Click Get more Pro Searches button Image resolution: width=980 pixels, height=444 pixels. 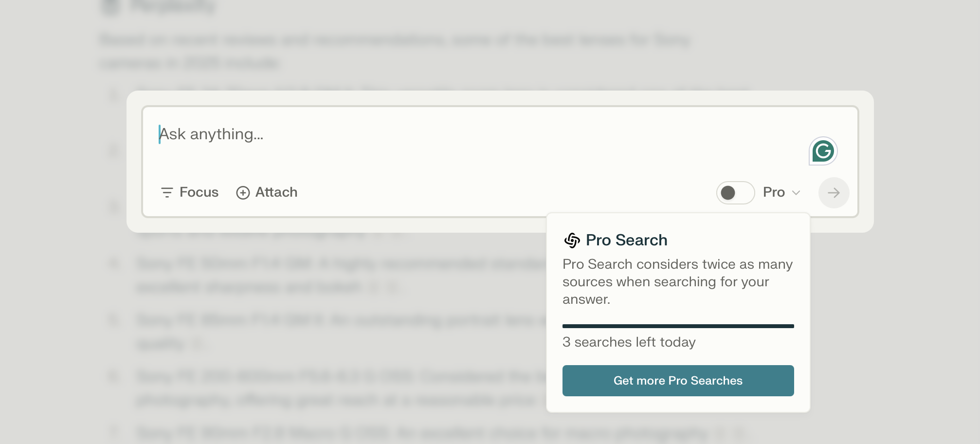click(678, 381)
